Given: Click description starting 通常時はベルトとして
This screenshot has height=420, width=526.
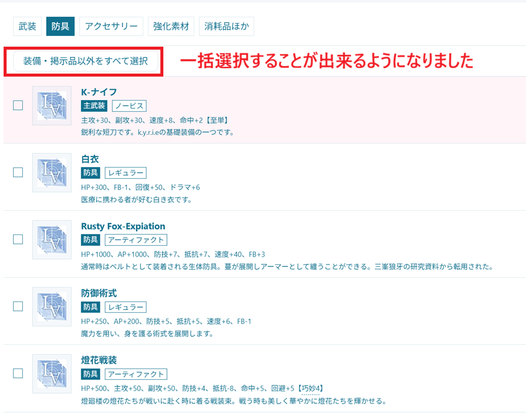Looking at the screenshot, I should 287,267.
